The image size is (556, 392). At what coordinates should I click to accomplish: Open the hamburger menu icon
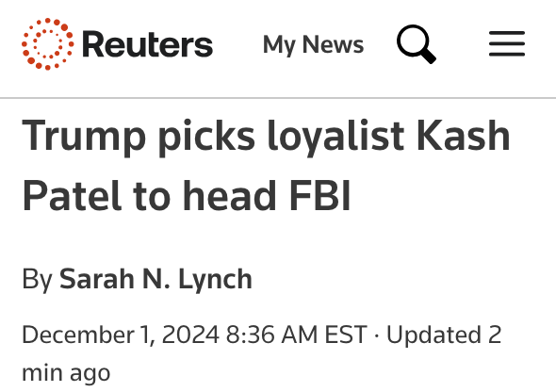(507, 43)
